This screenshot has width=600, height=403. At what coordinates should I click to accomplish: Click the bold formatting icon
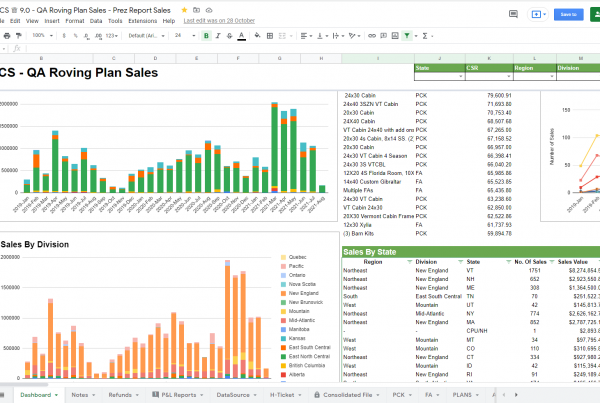[205, 35]
